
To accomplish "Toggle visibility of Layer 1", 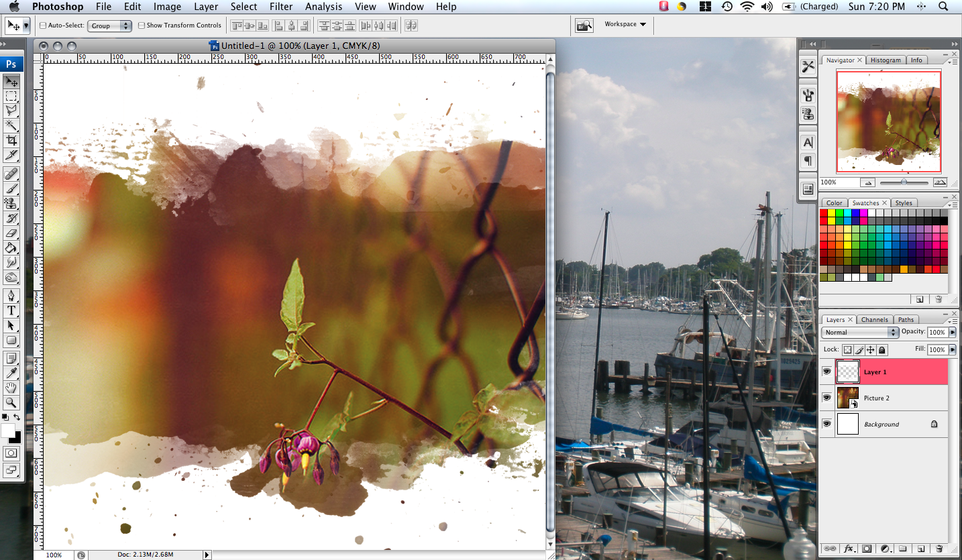I will pyautogui.click(x=827, y=372).
